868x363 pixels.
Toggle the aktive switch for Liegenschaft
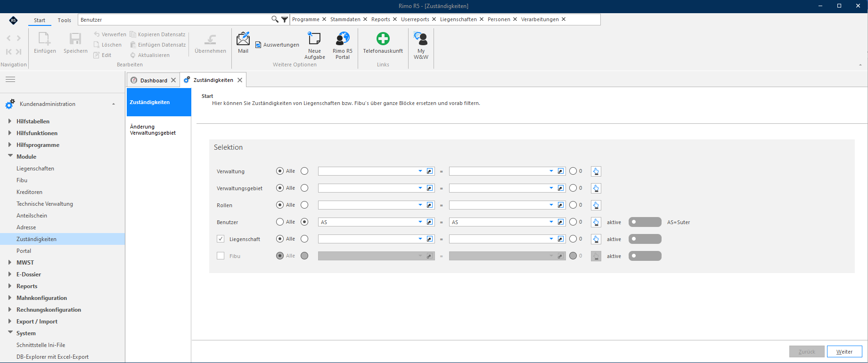645,239
